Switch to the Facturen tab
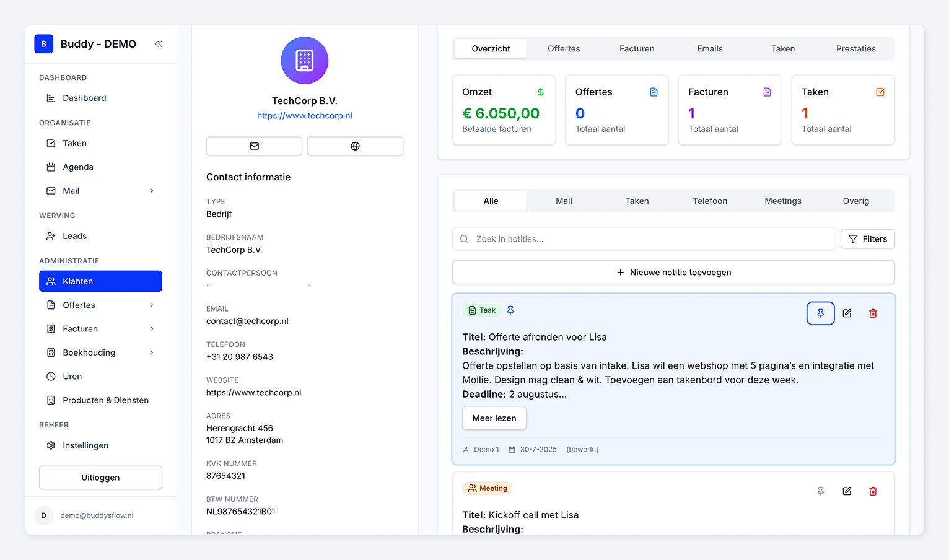This screenshot has height=560, width=949. (636, 48)
